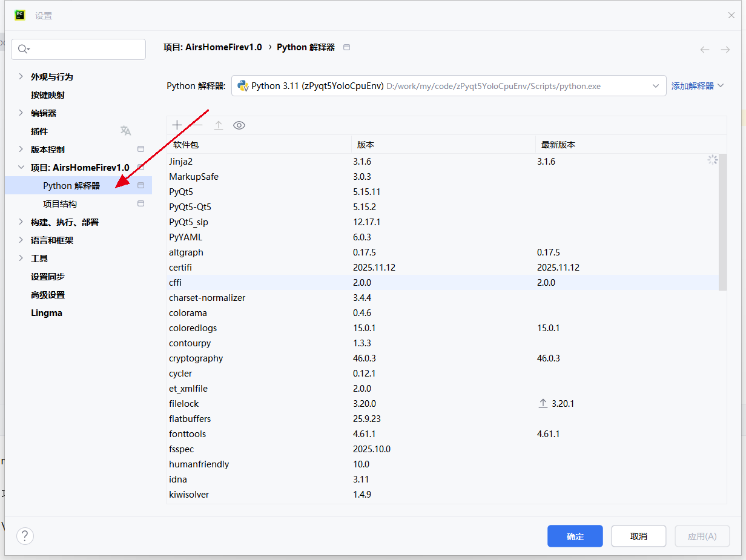Viewport: 746px width, 560px height.
Task: Open the 添加解释器 dropdown link
Action: point(698,86)
